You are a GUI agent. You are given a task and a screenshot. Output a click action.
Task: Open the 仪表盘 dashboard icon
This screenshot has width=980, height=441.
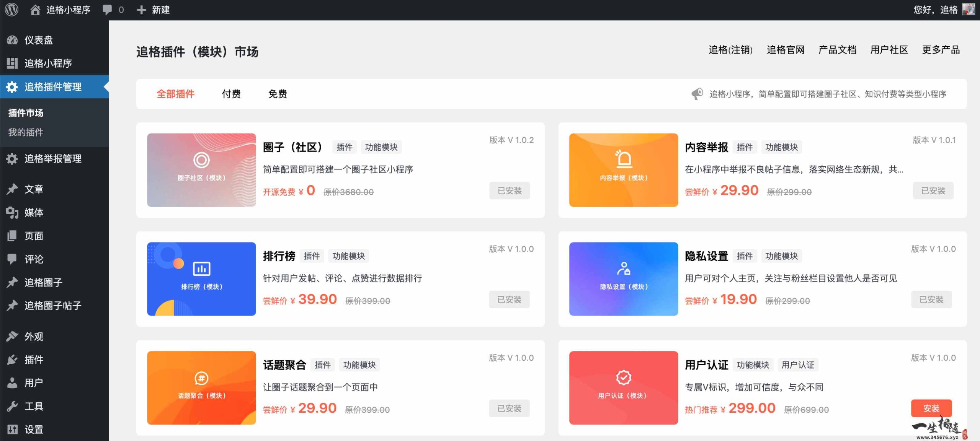[13, 40]
